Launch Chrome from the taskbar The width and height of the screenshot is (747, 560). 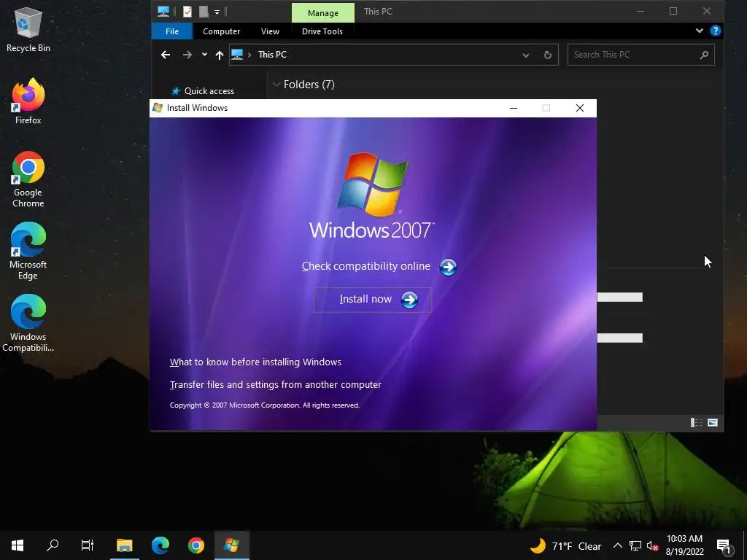(x=196, y=545)
